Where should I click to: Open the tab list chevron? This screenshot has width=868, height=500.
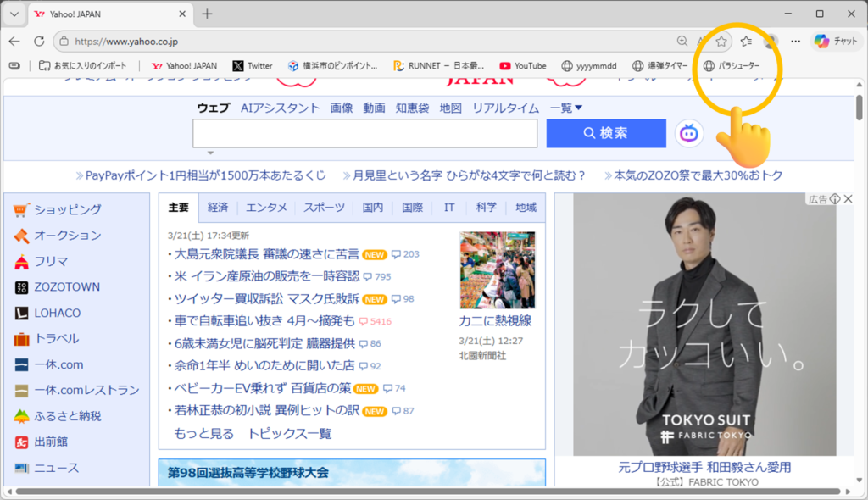tap(14, 14)
